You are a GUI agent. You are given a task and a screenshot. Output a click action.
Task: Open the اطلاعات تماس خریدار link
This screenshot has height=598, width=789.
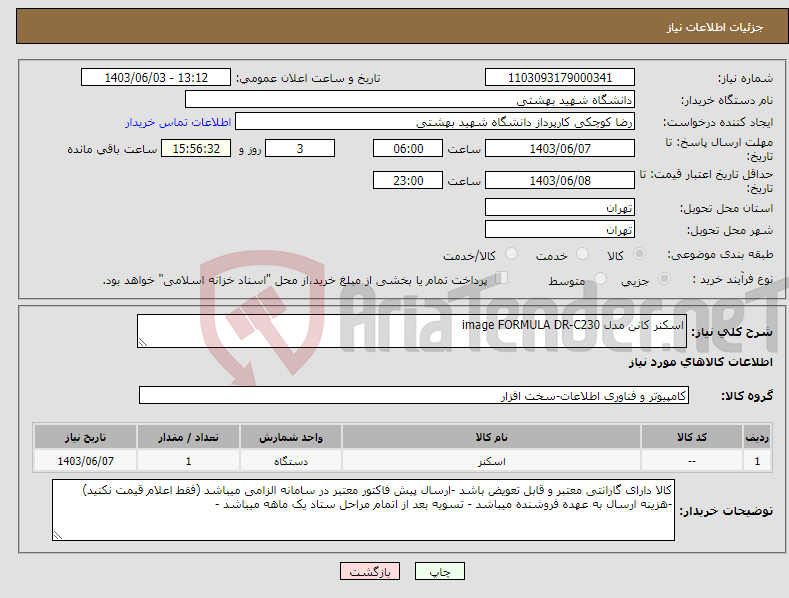178,122
